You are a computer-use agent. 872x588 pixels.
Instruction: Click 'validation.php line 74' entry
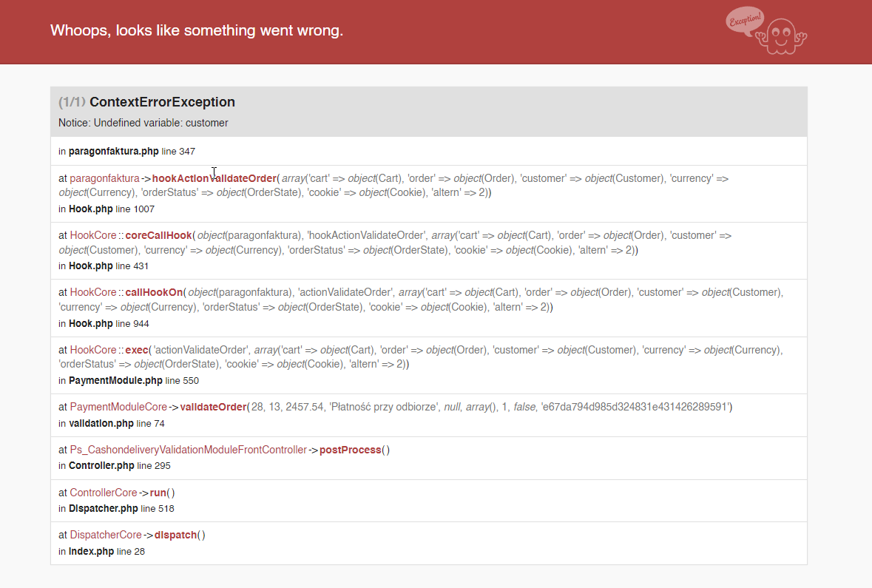(111, 423)
